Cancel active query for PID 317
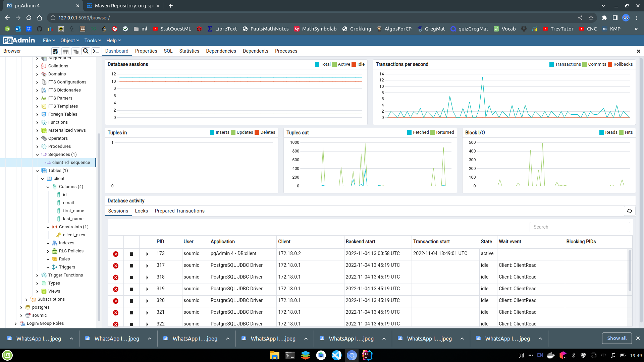This screenshot has width=644, height=362. click(x=131, y=266)
